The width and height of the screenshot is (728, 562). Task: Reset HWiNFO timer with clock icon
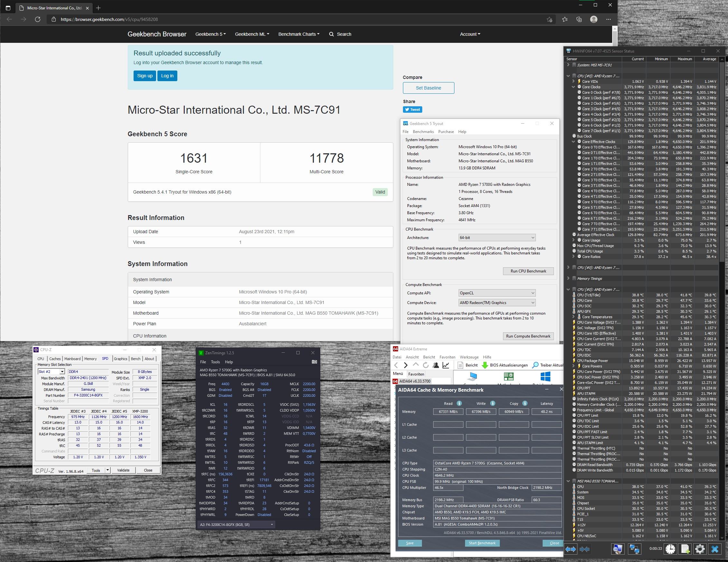pyautogui.click(x=670, y=549)
